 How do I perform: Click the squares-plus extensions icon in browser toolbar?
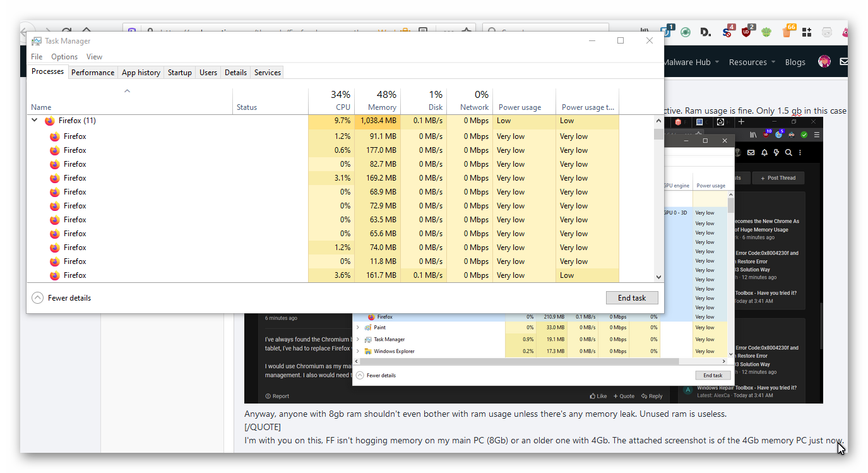806,32
